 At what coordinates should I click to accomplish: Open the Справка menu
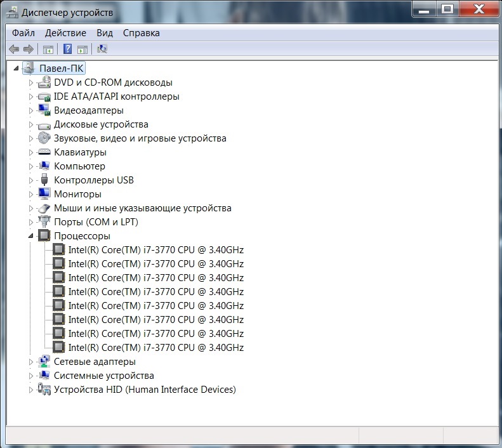pyautogui.click(x=141, y=33)
